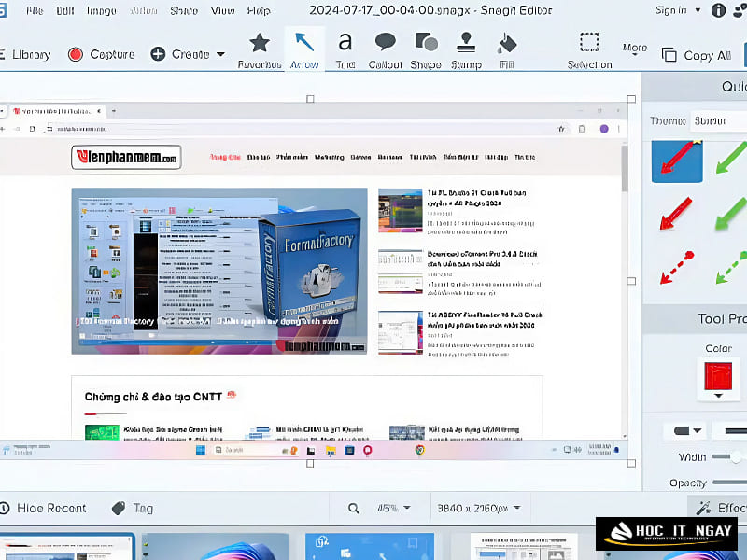
Task: Click the Copy All button
Action: pos(697,55)
